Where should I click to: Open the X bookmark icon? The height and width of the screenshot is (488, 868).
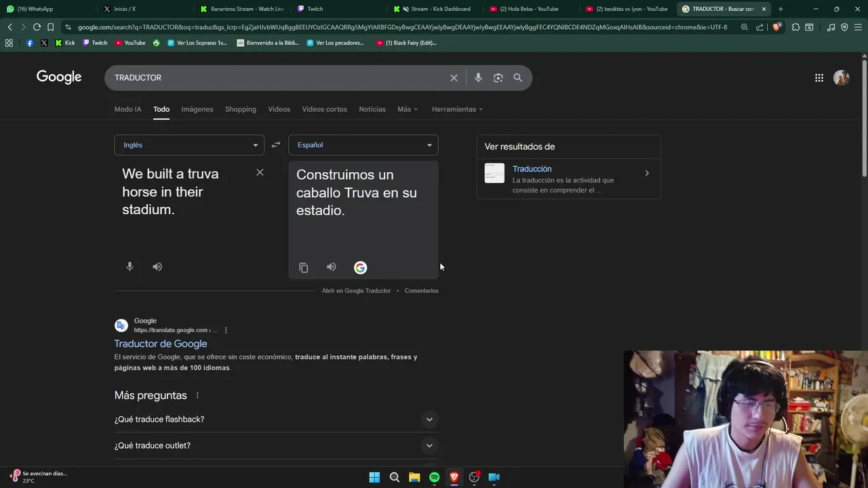(44, 43)
